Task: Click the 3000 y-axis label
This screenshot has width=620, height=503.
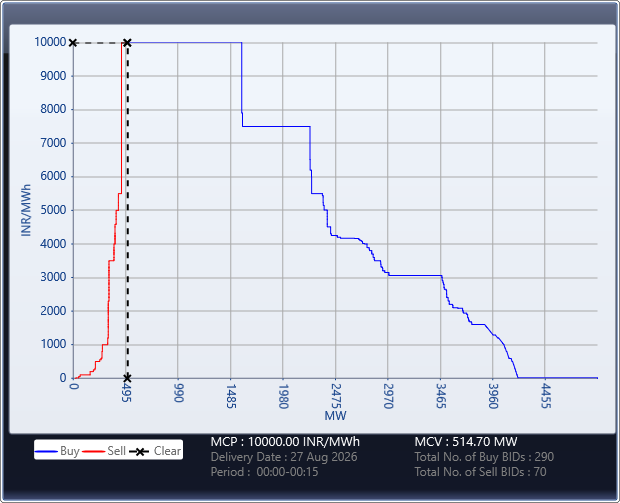Action: click(x=53, y=277)
